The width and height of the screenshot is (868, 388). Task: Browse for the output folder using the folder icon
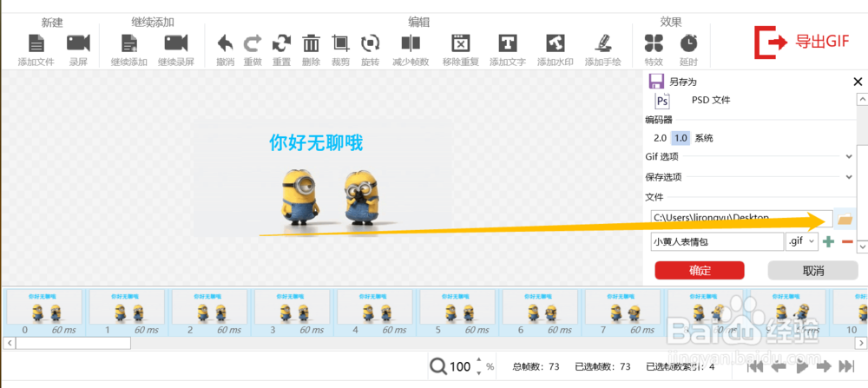(845, 220)
